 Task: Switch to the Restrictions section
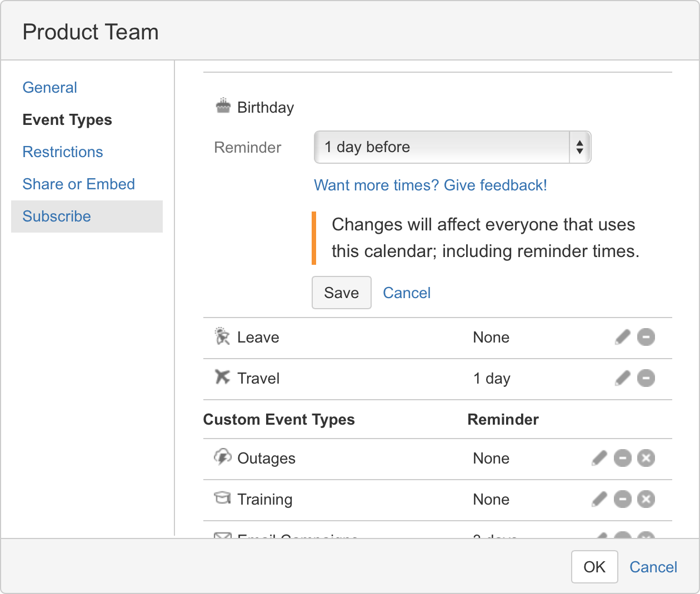(x=63, y=152)
